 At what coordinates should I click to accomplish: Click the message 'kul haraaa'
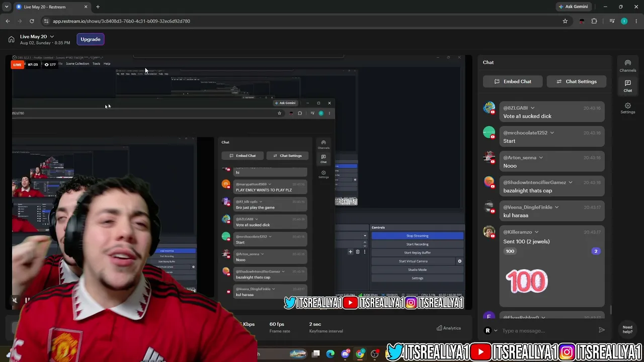[516, 215]
